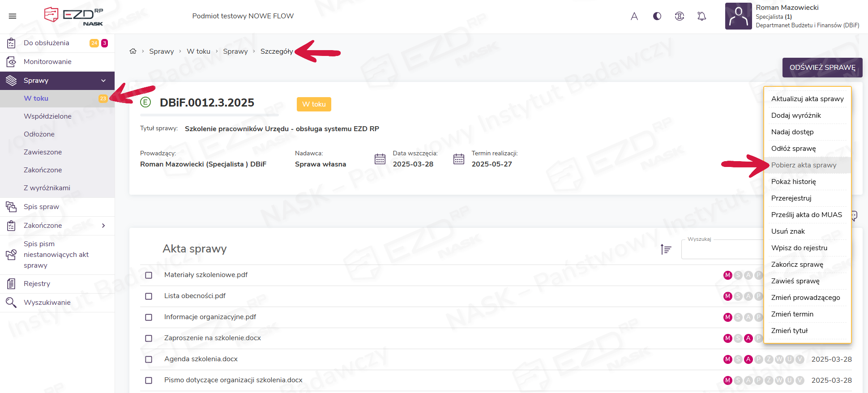Select 'Zakończ sprawę' menu option
The image size is (868, 393).
797,265
